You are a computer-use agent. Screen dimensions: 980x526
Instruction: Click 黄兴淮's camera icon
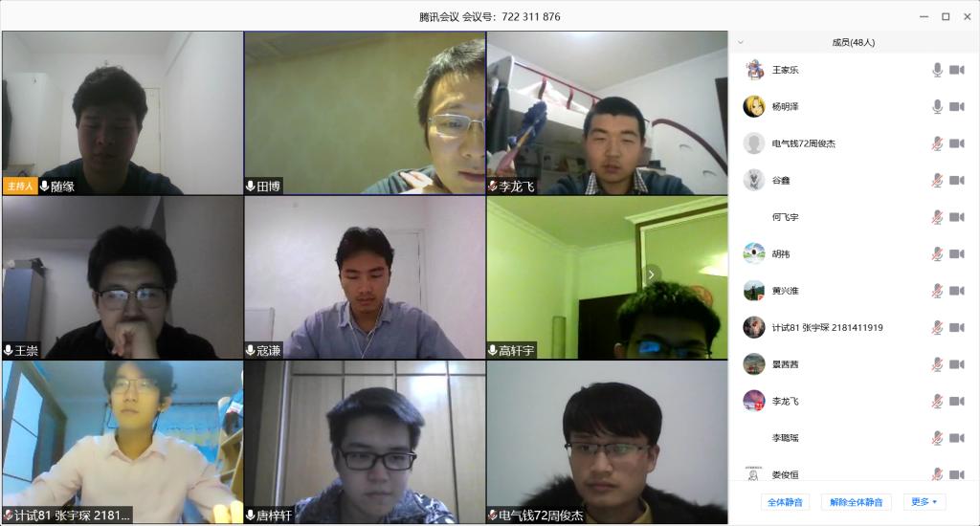(x=957, y=291)
